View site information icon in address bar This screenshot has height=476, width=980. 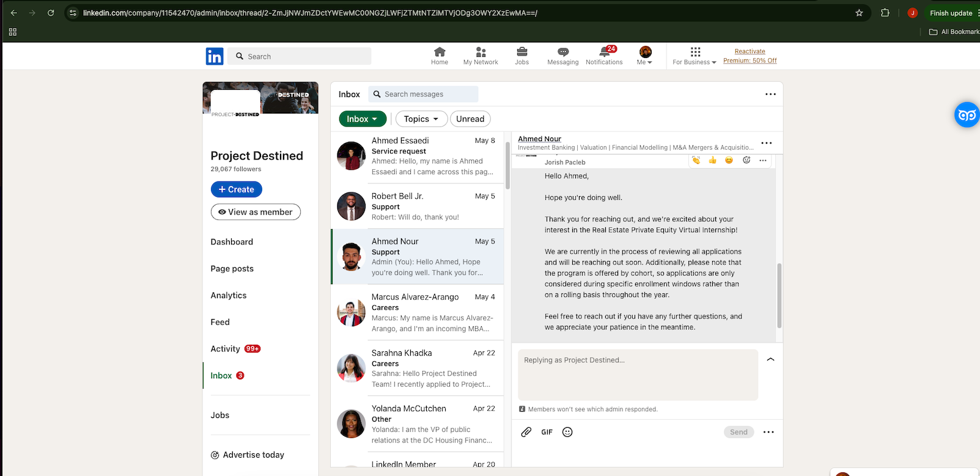click(73, 13)
